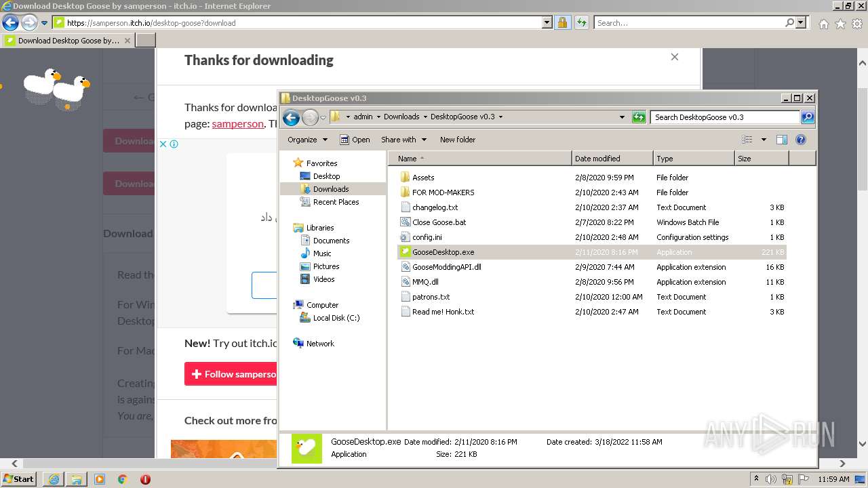Click the search magnifier in DesktopGoose window
Viewport: 868px width, 488px height.
(x=807, y=117)
